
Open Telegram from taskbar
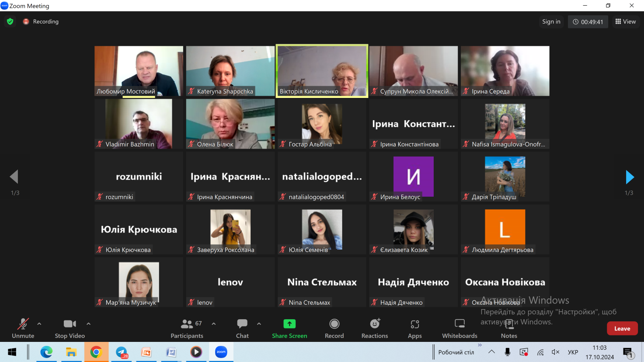pyautogui.click(x=122, y=352)
